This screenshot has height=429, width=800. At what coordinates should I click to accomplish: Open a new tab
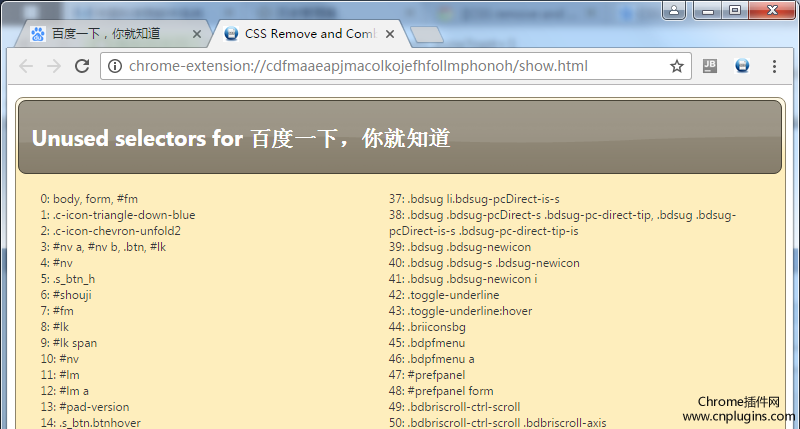[427, 35]
